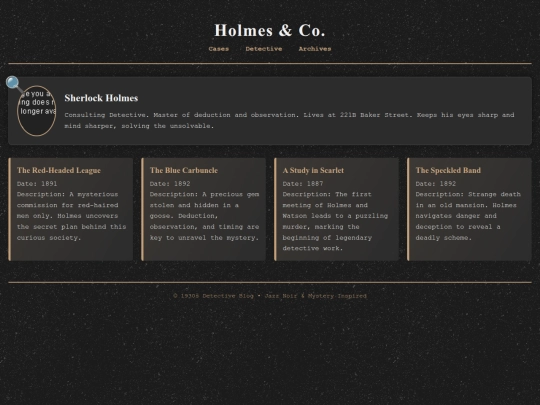Viewport: 540px width, 405px height.
Task: Click the Red-Headed League description text
Action: point(72,216)
